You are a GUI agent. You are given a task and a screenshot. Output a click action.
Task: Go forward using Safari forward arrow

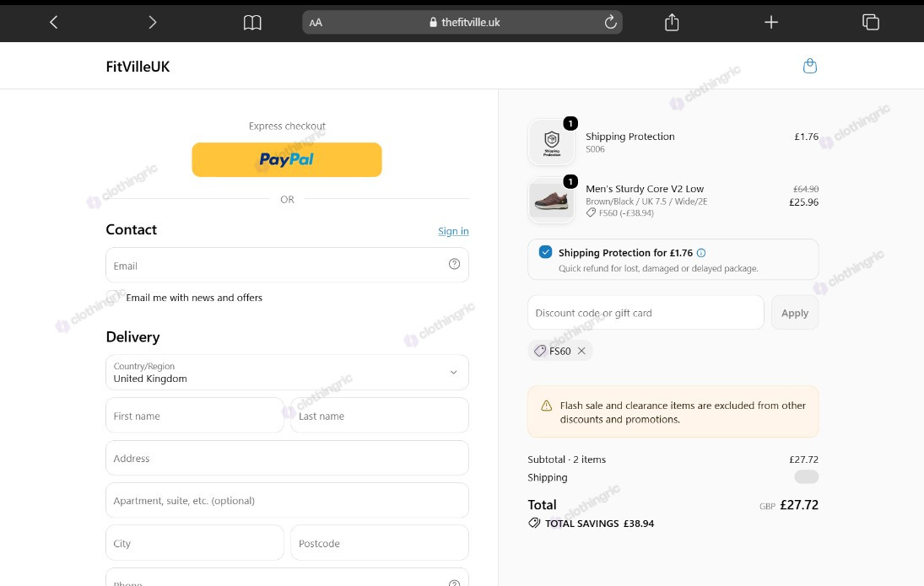click(153, 23)
